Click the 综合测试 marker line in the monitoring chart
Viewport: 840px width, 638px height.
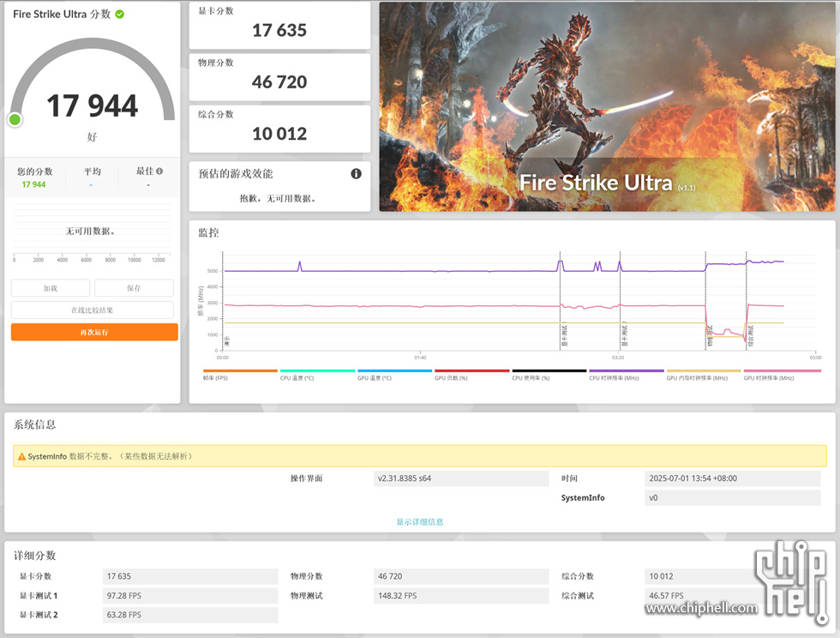(x=747, y=301)
